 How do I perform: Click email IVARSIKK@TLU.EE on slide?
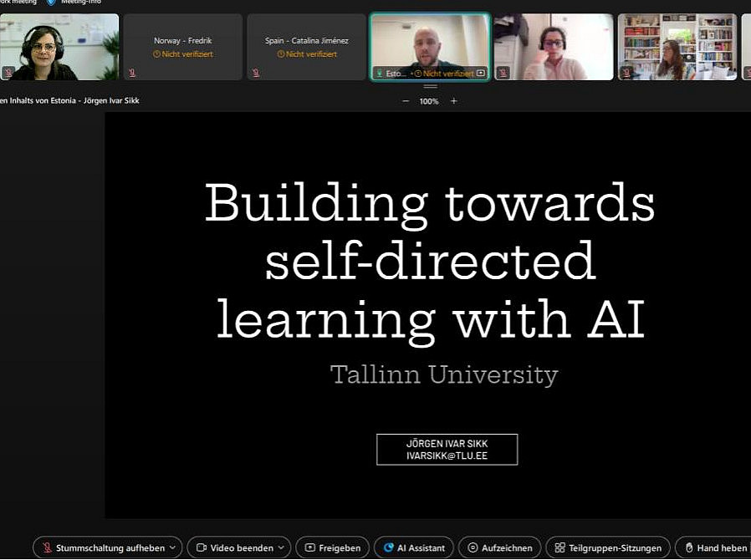pyautogui.click(x=447, y=456)
